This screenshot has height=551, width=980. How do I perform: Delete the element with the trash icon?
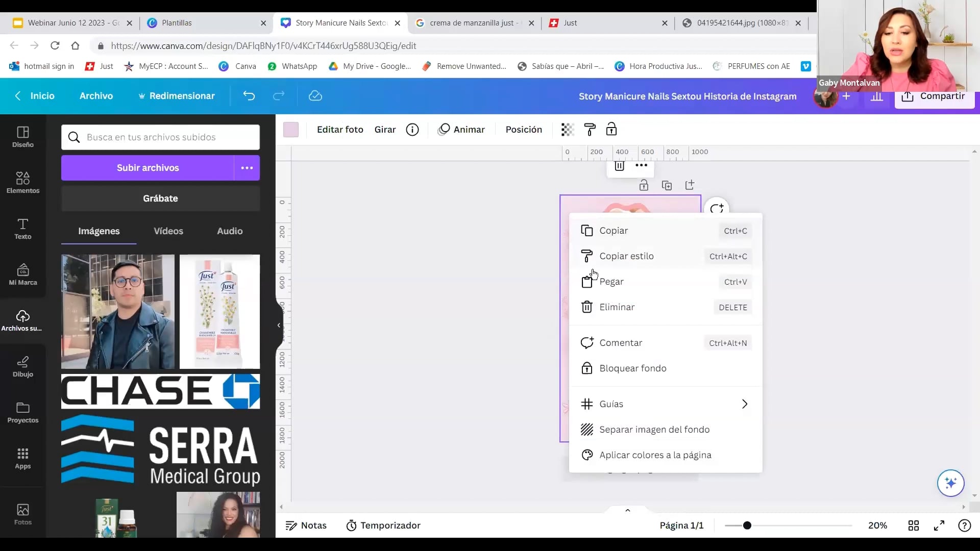point(619,165)
